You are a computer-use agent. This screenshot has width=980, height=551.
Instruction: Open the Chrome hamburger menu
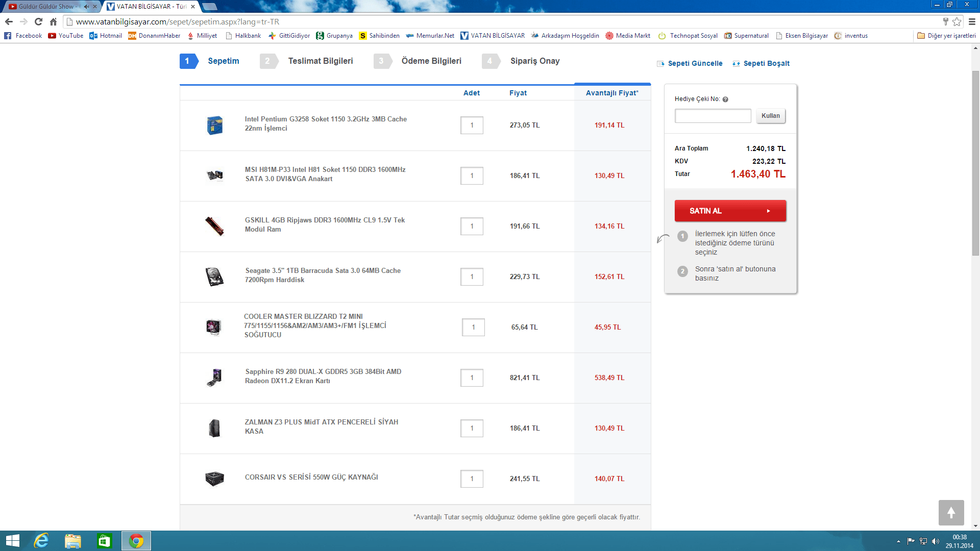pyautogui.click(x=972, y=21)
